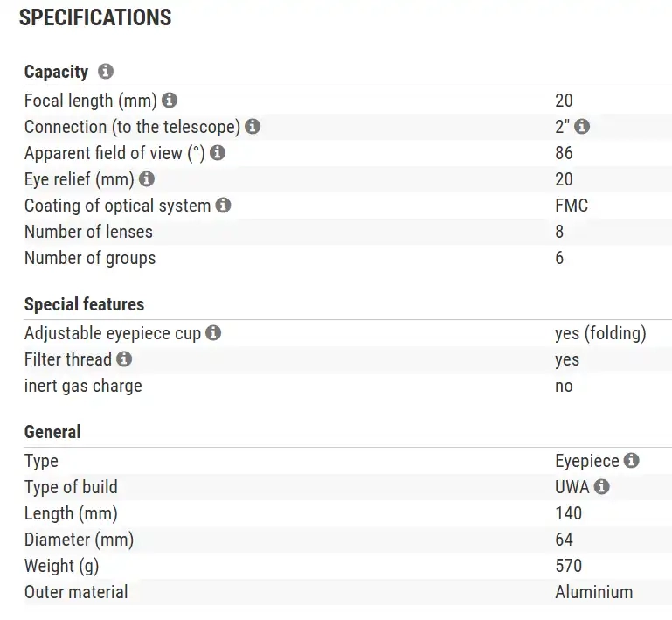Show the Filter thread info icon details
The width and height of the screenshot is (672, 620).
click(124, 359)
